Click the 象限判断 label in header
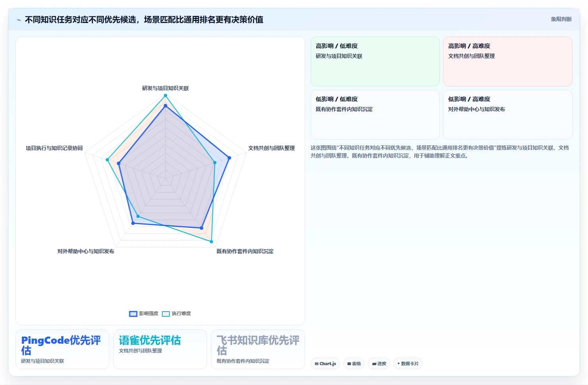Image resolution: width=588 pixels, height=385 pixels. coord(561,19)
